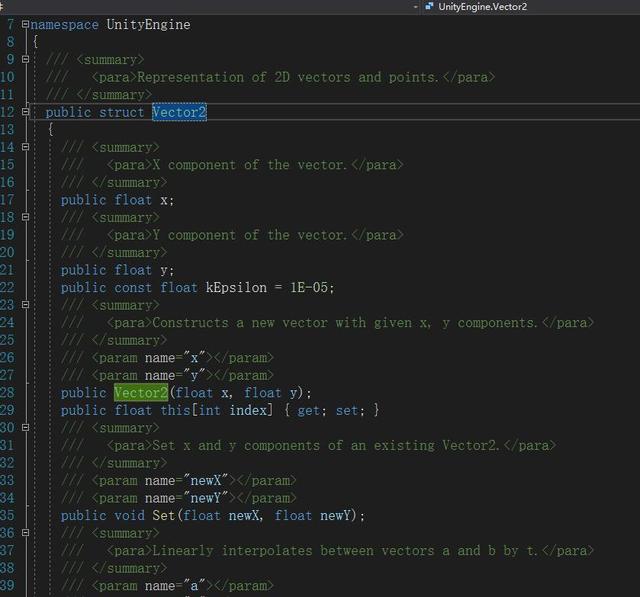This screenshot has height=597, width=640.
Task: Click the 'namespace' keyword on line 7
Action: (64, 24)
